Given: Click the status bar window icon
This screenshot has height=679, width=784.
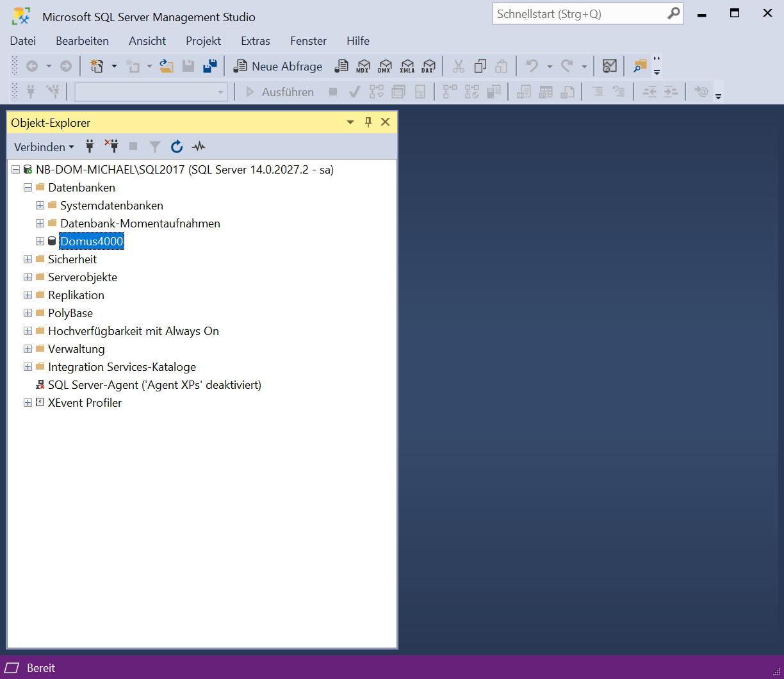Looking at the screenshot, I should (x=12, y=667).
